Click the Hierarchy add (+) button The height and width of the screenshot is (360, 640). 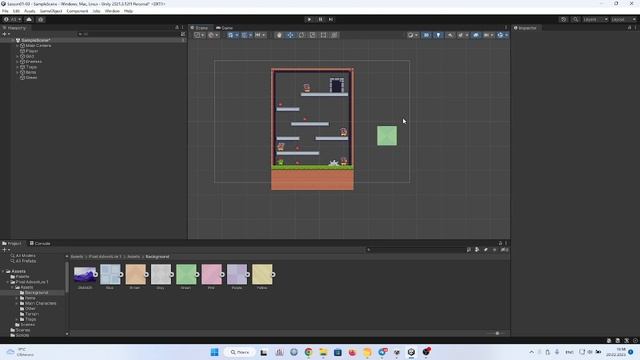pos(6,34)
